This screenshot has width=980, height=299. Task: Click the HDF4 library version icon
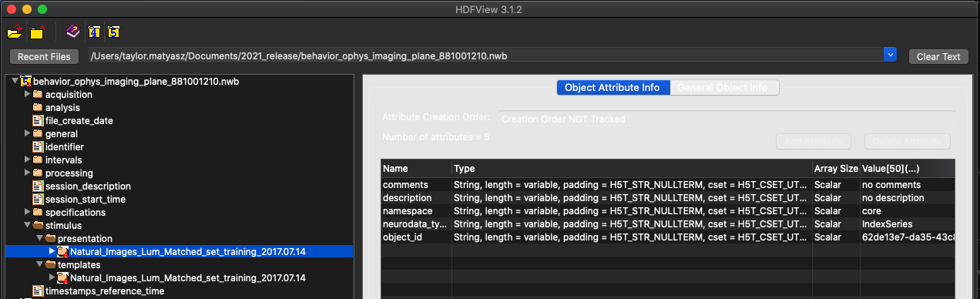(x=94, y=32)
